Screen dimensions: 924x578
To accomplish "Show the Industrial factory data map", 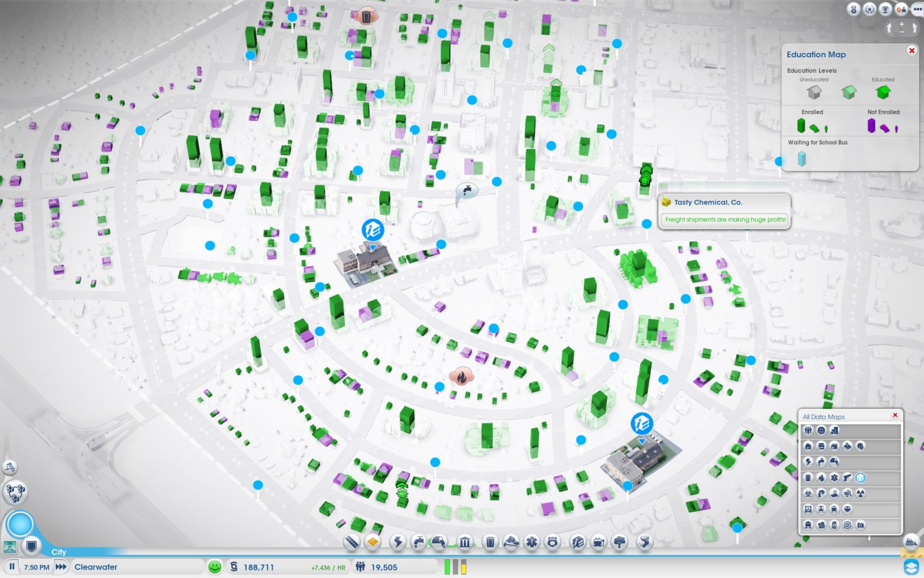I will point(834,446).
